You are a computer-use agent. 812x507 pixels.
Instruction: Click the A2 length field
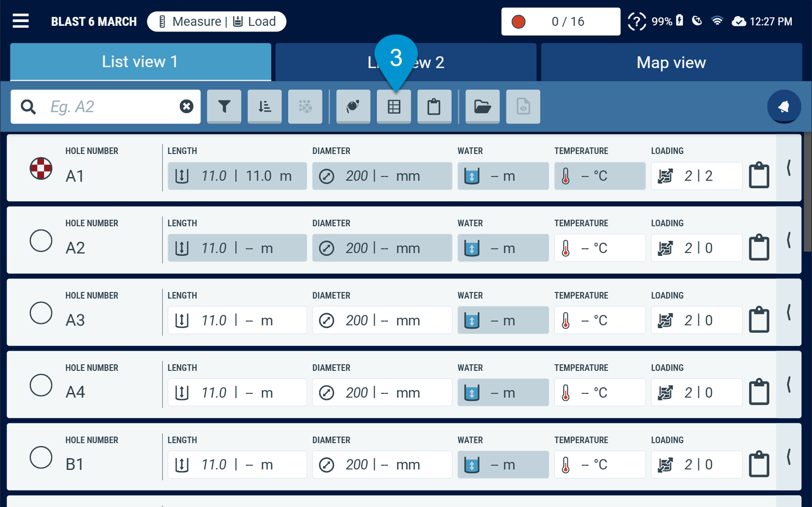point(237,248)
